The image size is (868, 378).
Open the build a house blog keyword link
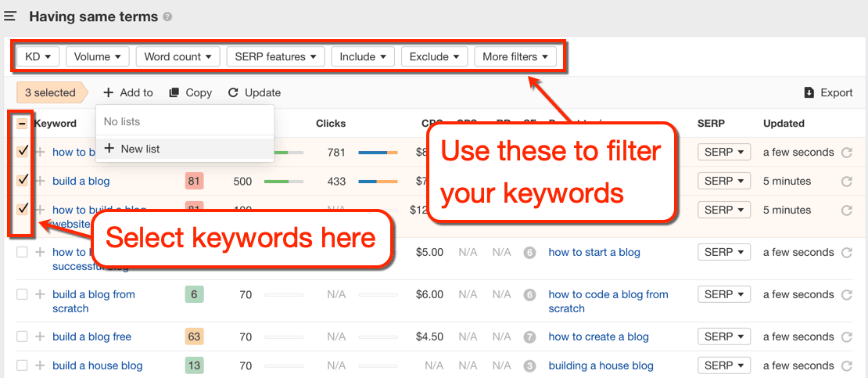pyautogui.click(x=98, y=365)
